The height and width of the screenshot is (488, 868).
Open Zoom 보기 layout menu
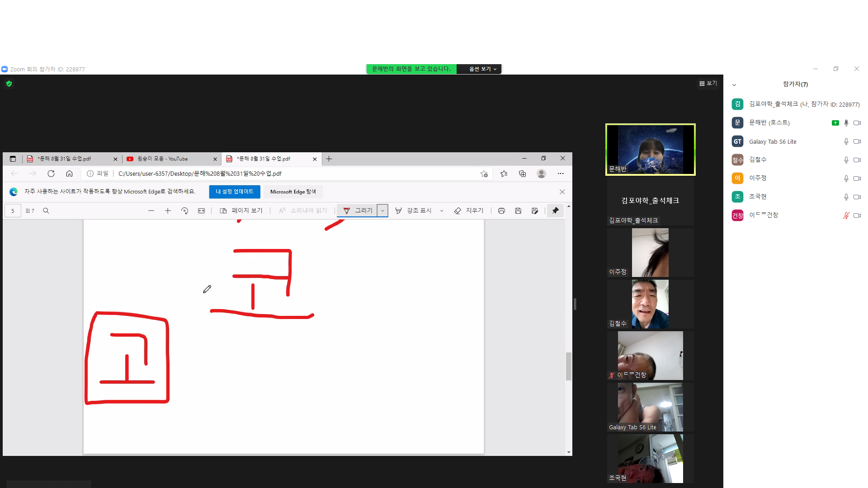click(x=708, y=83)
